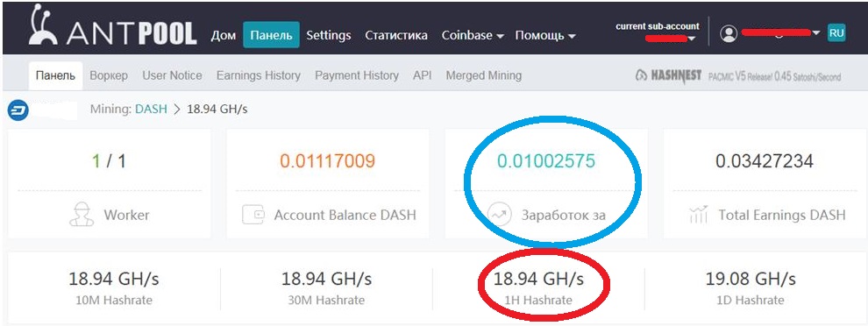Switch to the Воркер tab

click(x=109, y=75)
